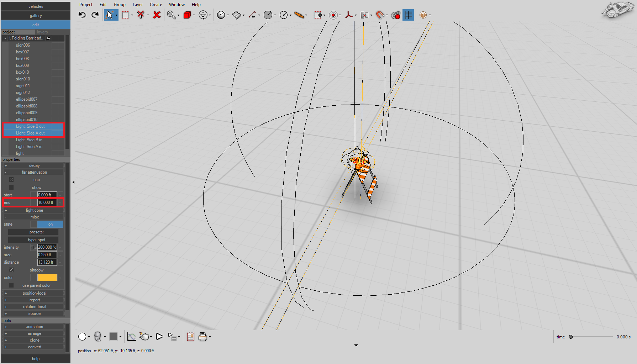Toggle the light state 'on' button
Screen dimensions: 637x364
pyautogui.click(x=51, y=224)
